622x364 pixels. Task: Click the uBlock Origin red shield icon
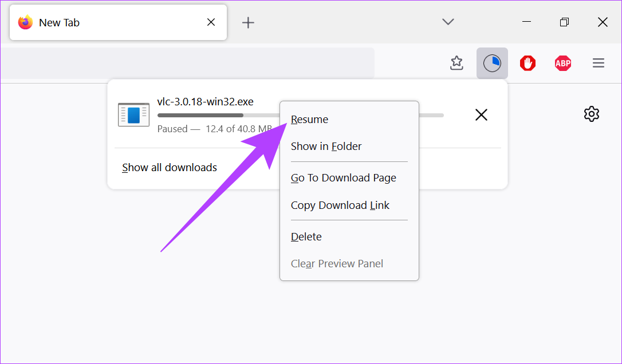[527, 63]
